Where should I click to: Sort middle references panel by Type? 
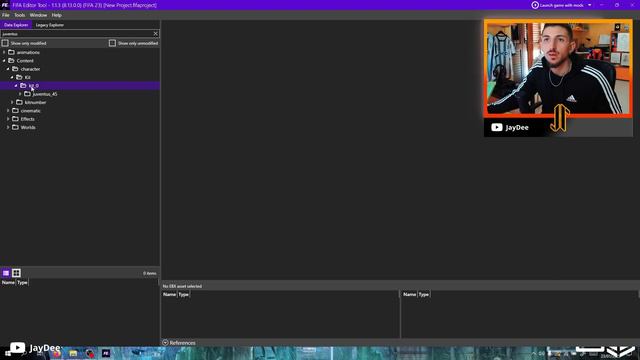pos(184,294)
